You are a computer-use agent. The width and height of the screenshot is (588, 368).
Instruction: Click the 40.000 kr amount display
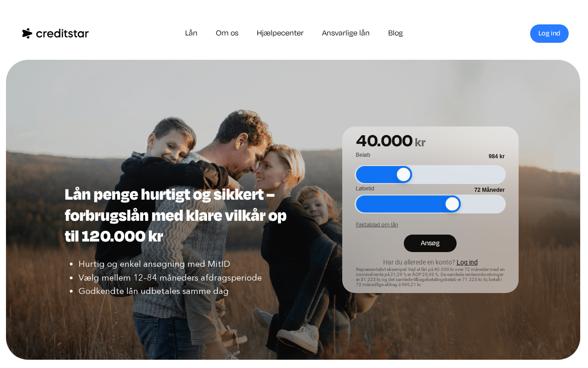pos(391,141)
